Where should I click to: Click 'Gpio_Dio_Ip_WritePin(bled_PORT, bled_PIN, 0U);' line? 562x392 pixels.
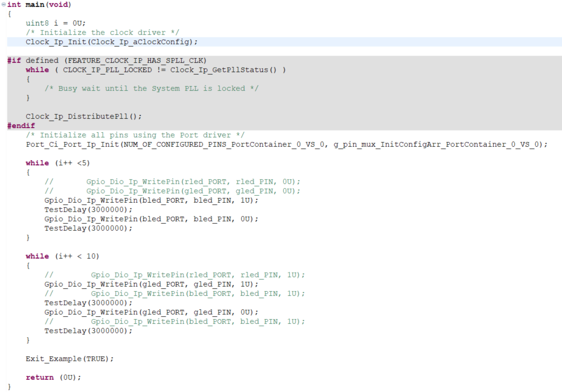coord(151,219)
